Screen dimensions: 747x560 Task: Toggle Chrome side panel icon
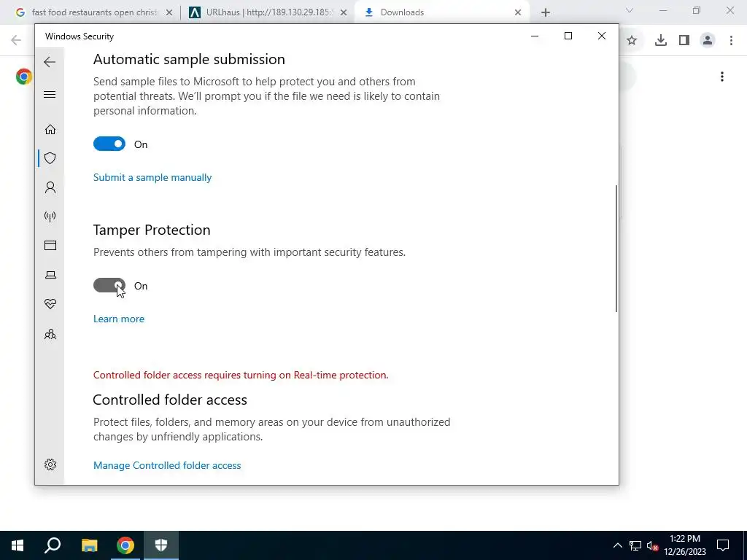pyautogui.click(x=684, y=41)
